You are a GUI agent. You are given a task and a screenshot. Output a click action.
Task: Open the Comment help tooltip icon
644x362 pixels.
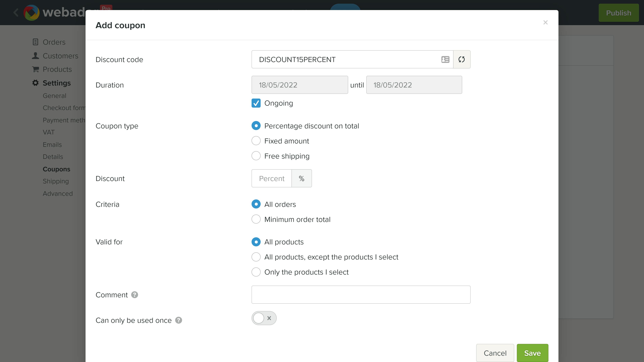point(135,295)
